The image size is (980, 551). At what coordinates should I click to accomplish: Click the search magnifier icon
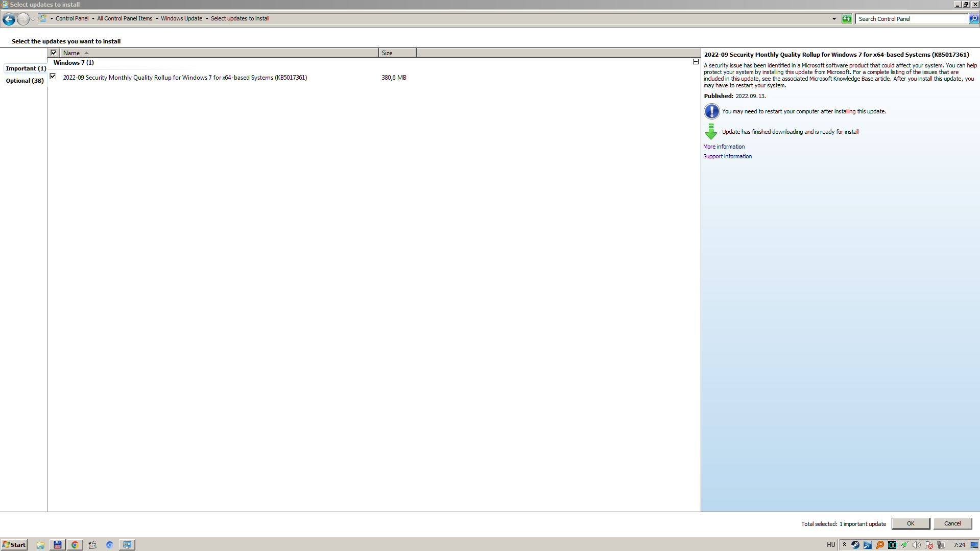pos(974,19)
